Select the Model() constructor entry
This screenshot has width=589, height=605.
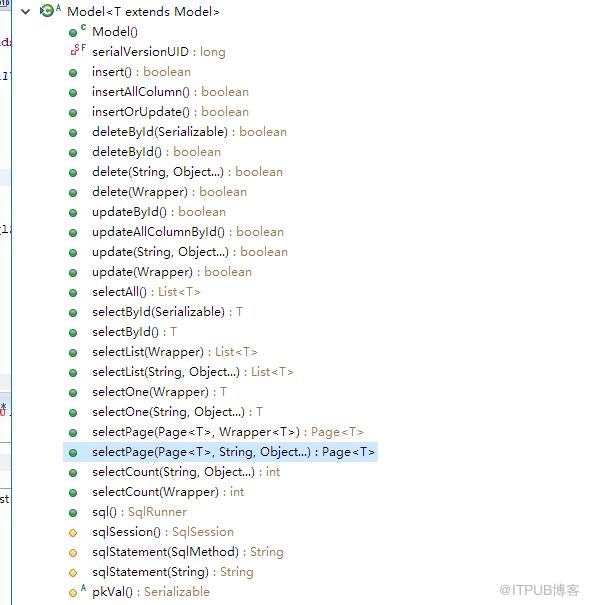[115, 32]
